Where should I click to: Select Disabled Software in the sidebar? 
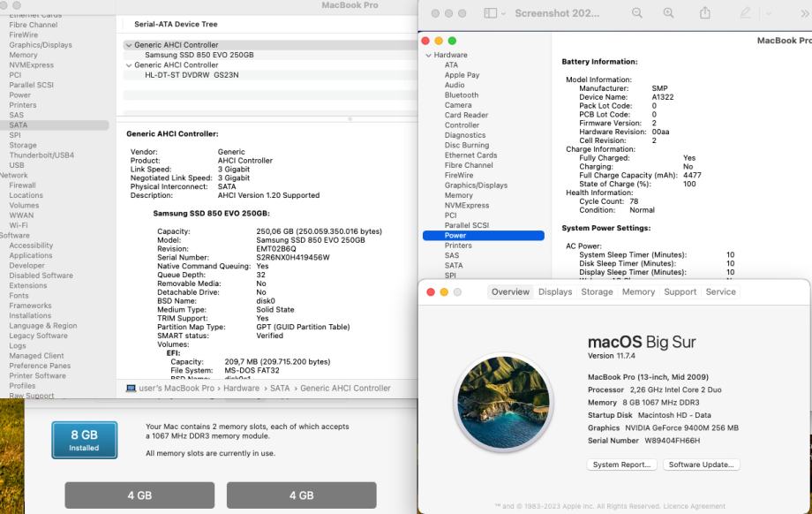(41, 276)
